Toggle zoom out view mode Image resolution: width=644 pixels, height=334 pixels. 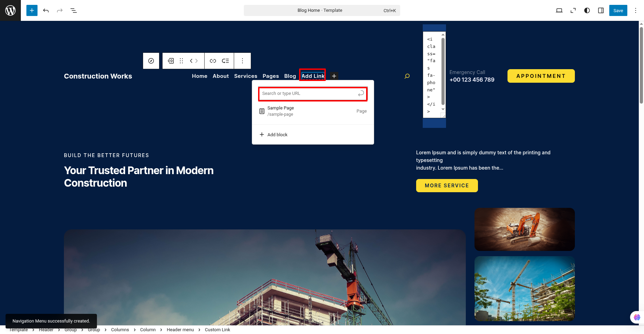[x=573, y=10]
